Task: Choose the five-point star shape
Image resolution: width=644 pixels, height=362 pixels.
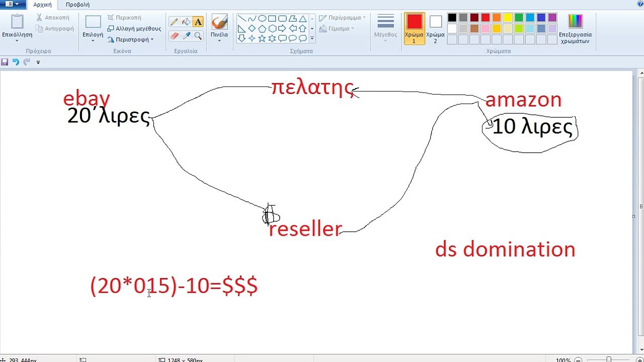Action: coord(262,38)
